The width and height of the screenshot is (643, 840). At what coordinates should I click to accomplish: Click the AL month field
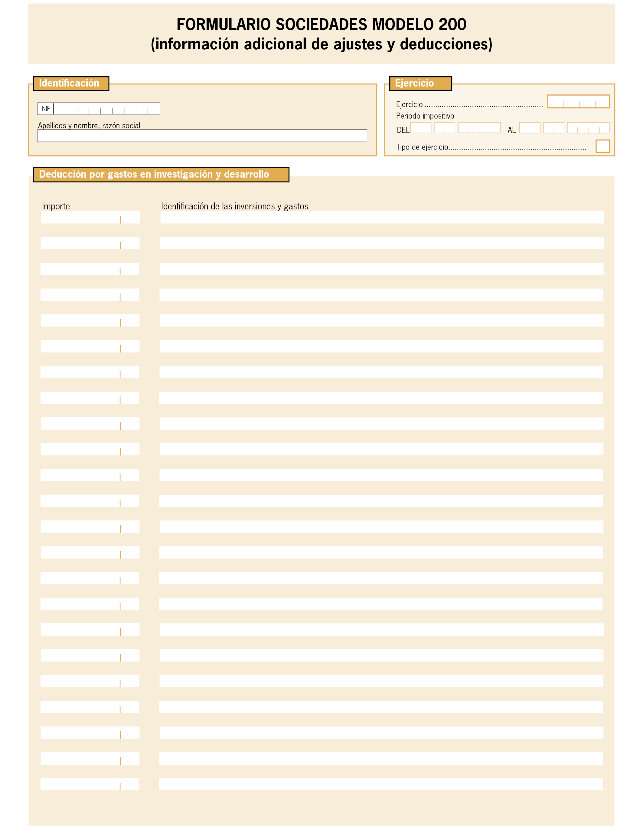[x=553, y=127]
